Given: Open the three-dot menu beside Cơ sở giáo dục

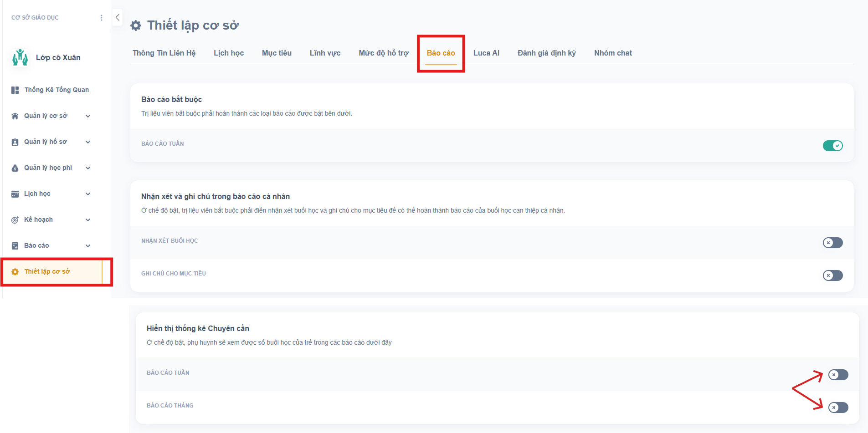Looking at the screenshot, I should pyautogui.click(x=101, y=18).
